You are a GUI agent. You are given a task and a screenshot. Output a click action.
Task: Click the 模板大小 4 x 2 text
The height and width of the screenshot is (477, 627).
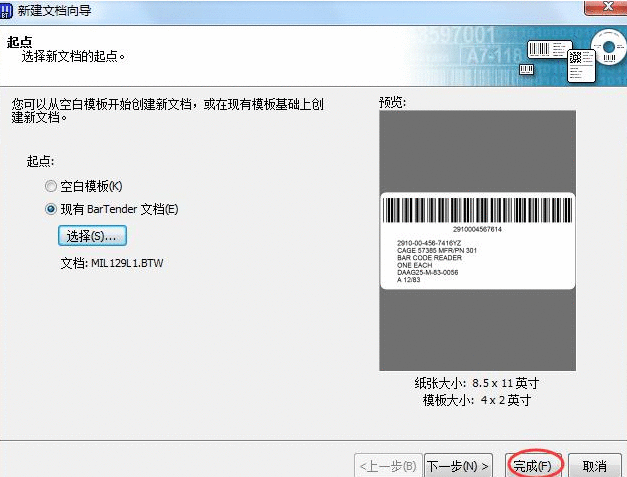[476, 400]
